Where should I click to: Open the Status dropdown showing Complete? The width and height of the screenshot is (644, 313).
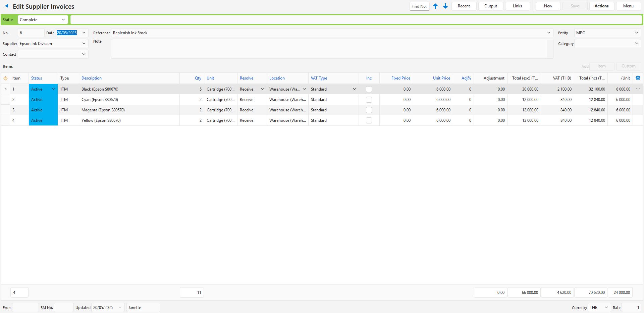click(x=43, y=20)
